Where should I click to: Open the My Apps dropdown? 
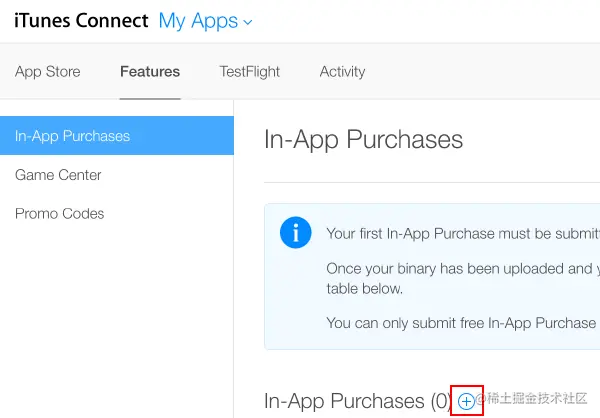pyautogui.click(x=205, y=21)
